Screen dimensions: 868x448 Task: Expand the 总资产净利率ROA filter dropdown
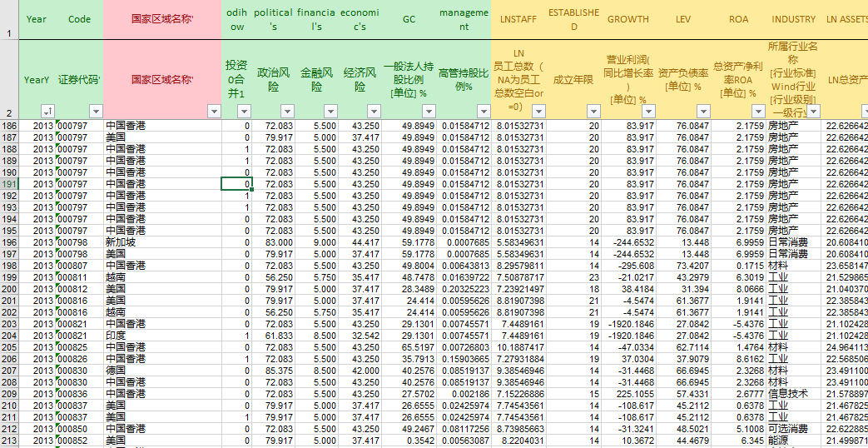tap(758, 112)
